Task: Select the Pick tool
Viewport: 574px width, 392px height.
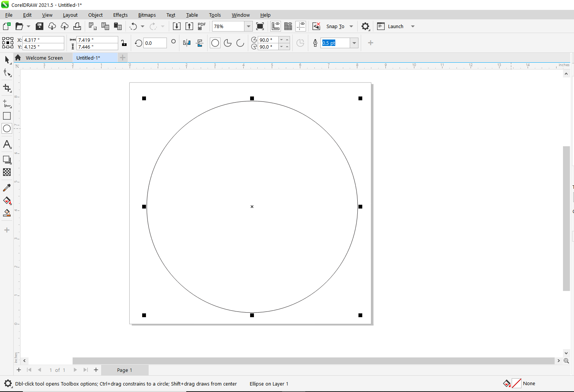Action: 6,59
